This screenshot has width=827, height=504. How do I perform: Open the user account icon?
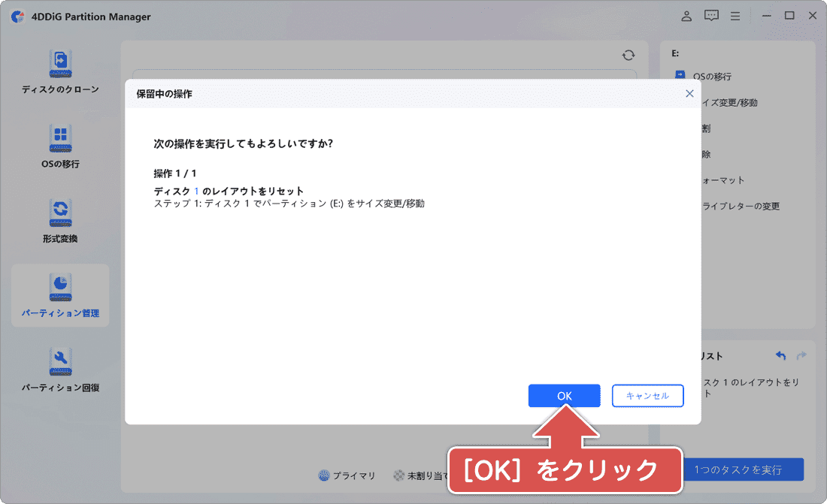coord(686,15)
